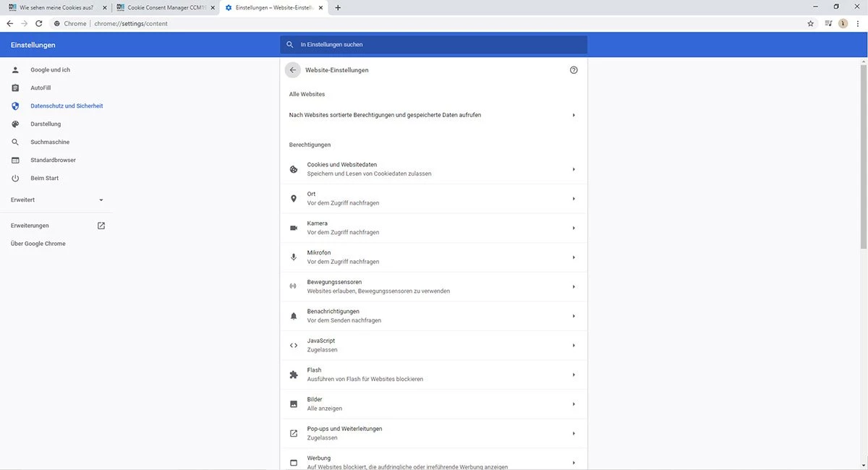Open the help question mark icon

(x=574, y=70)
